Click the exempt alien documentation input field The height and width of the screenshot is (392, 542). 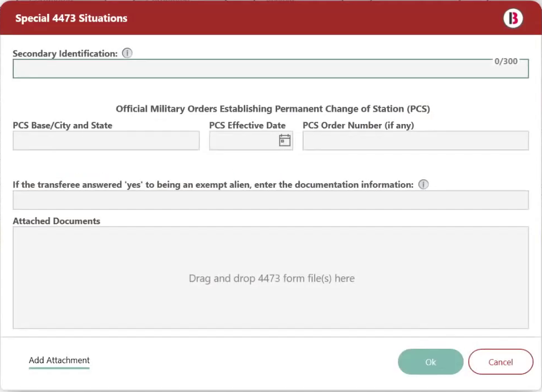point(270,200)
